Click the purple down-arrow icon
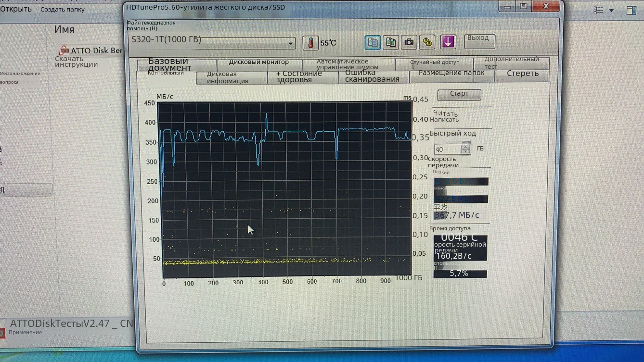 click(448, 42)
